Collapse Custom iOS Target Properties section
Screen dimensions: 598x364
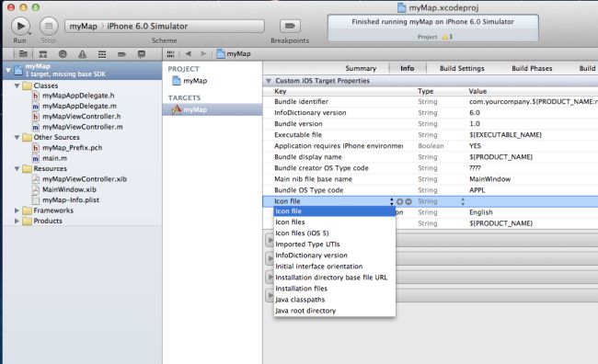[269, 81]
